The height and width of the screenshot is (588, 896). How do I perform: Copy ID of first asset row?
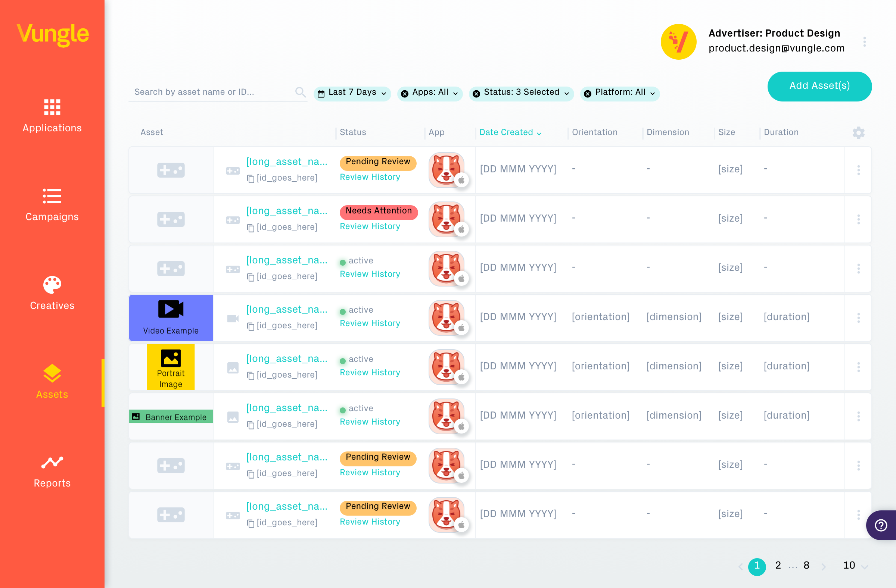[251, 178]
